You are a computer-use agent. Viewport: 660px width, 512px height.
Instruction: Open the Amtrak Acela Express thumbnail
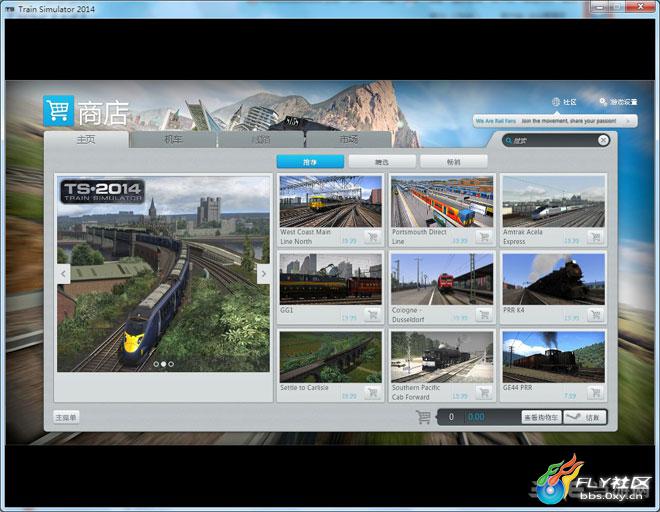pos(554,202)
